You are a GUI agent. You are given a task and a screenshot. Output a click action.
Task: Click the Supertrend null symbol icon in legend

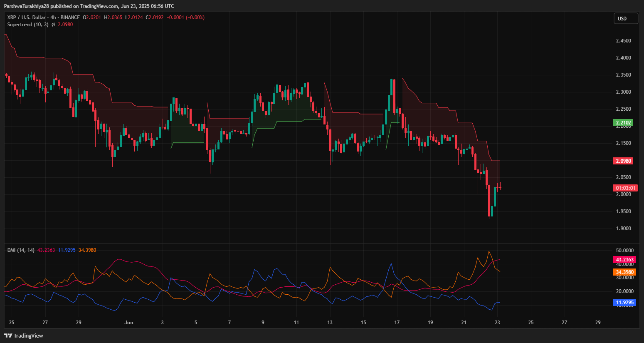click(x=53, y=25)
